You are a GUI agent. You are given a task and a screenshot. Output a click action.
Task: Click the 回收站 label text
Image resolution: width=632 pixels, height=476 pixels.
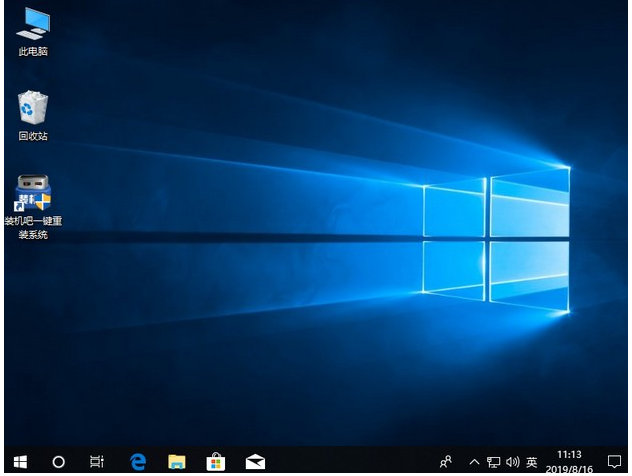coord(33,136)
